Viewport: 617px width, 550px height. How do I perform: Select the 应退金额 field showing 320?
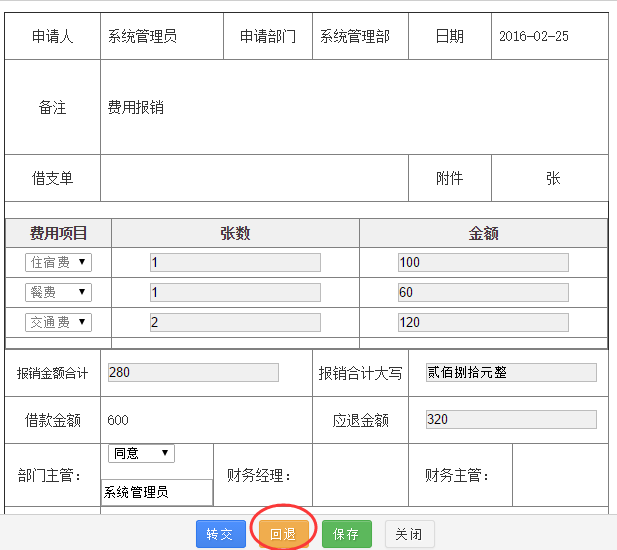pyautogui.click(x=511, y=419)
